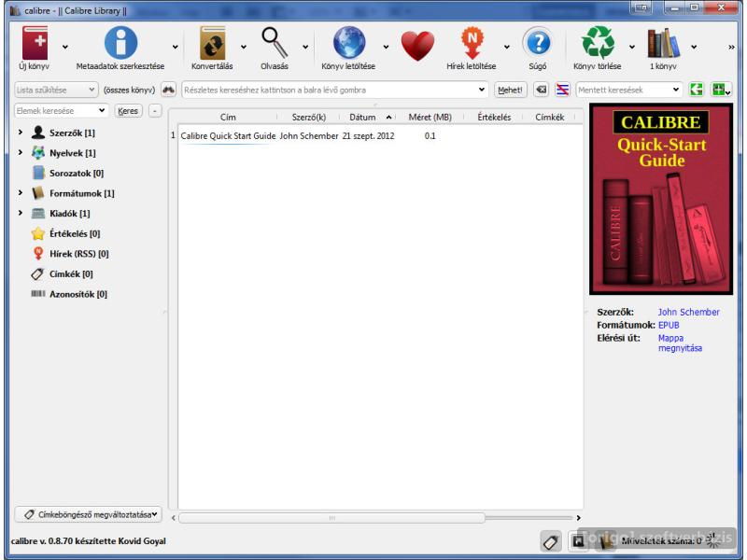Click the horizontal scrollbar of book list
Image resolution: width=747 pixels, height=560 pixels.
pos(331,518)
